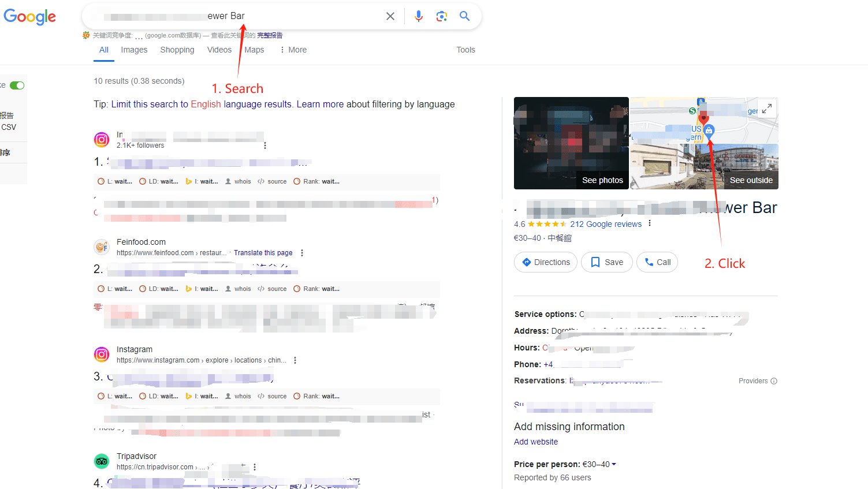Click 'Add missing information' heading
The image size is (868, 489).
(x=569, y=427)
